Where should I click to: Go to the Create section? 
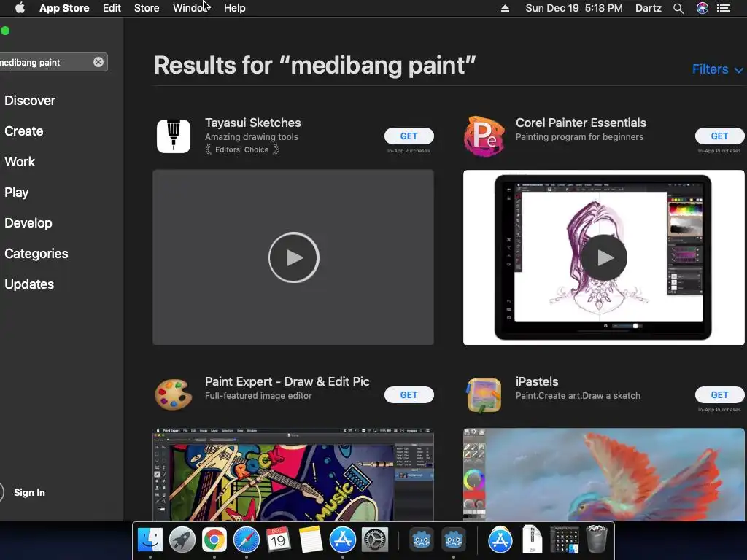click(24, 131)
